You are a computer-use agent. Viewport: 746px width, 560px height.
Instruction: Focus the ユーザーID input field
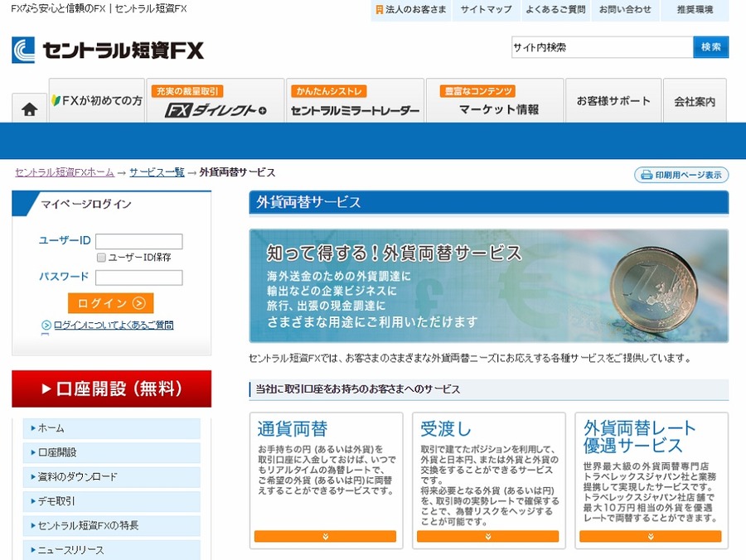click(139, 242)
